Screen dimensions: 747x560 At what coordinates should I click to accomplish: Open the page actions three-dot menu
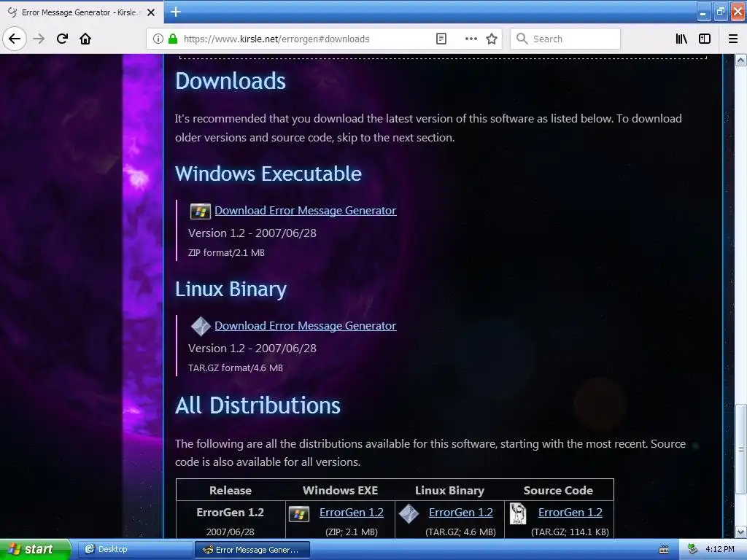pos(471,39)
